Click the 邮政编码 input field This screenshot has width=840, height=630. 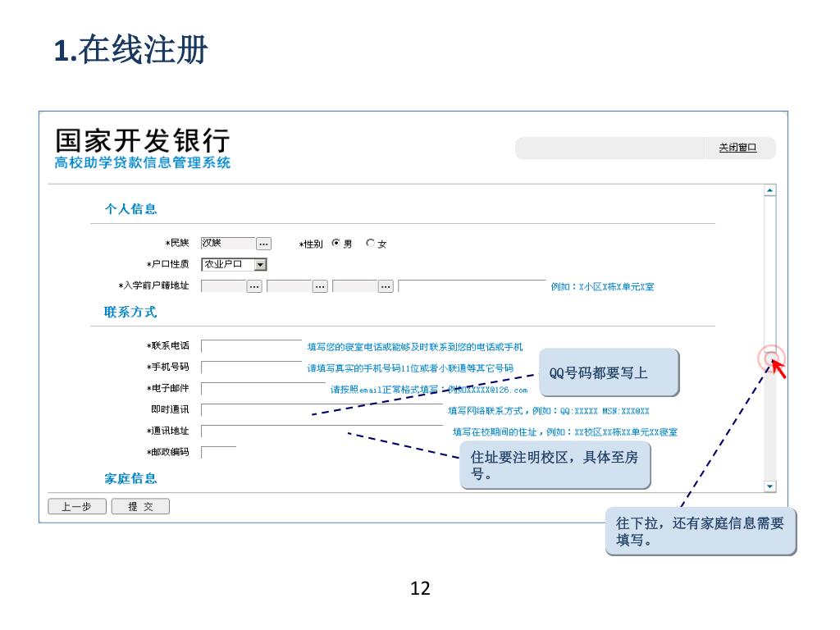pos(218,452)
